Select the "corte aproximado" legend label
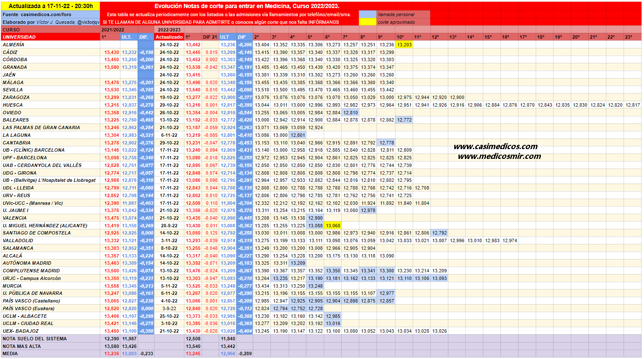The width and height of the screenshot is (644, 359). 397,22
